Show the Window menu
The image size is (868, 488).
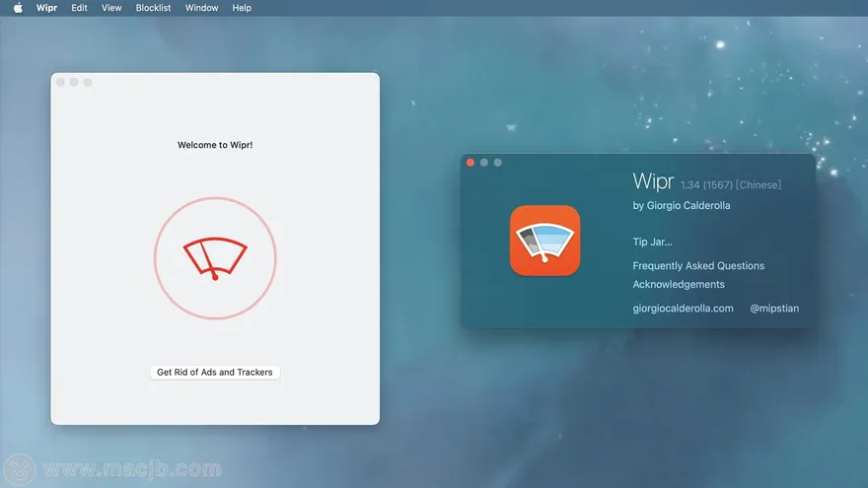(x=202, y=8)
